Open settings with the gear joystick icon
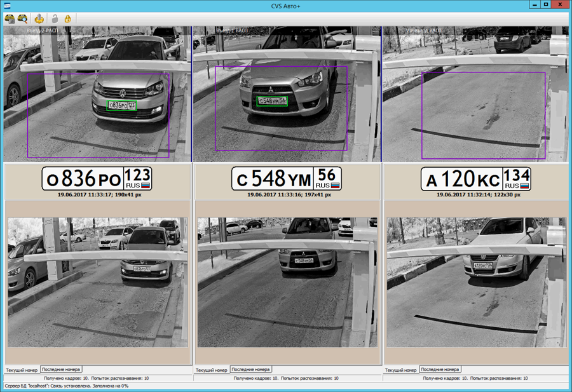 click(39, 18)
